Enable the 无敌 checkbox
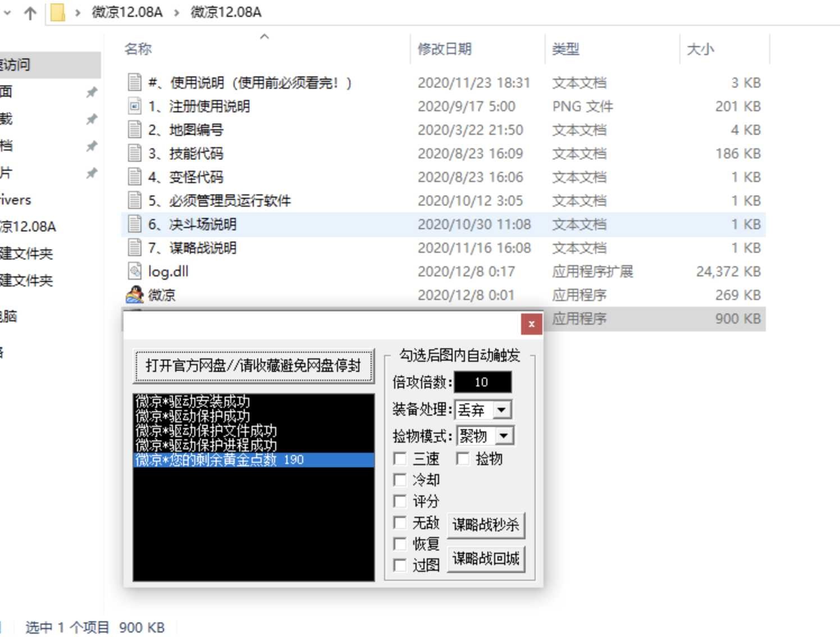 400,523
